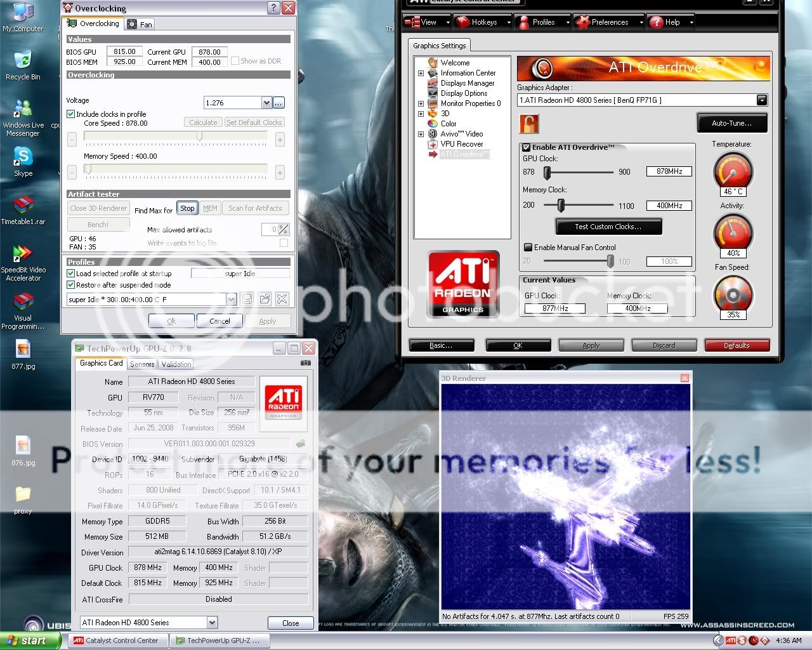This screenshot has width=812, height=650.
Task: Click the BIOS version export icon
Action: (x=301, y=444)
